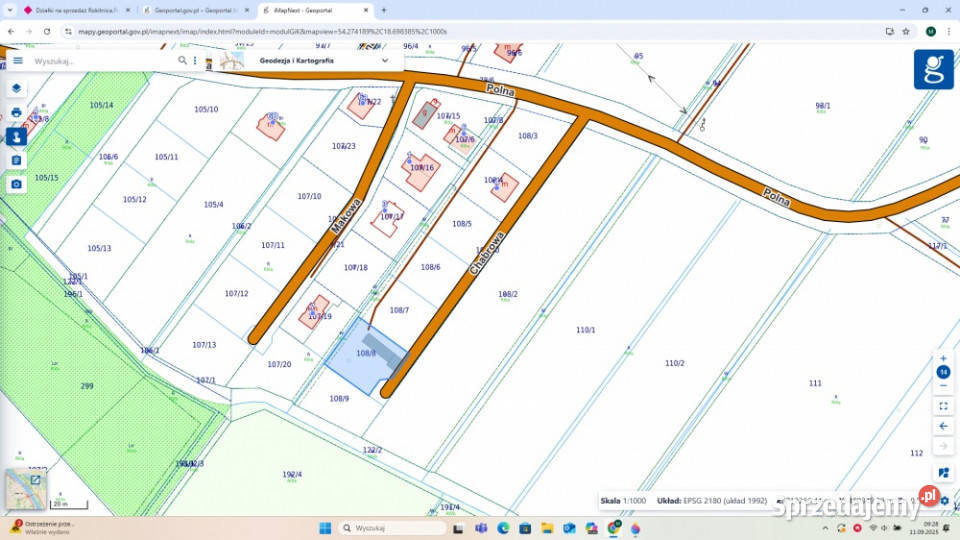Open three-dot search options menu
The image size is (960, 540).
point(195,60)
